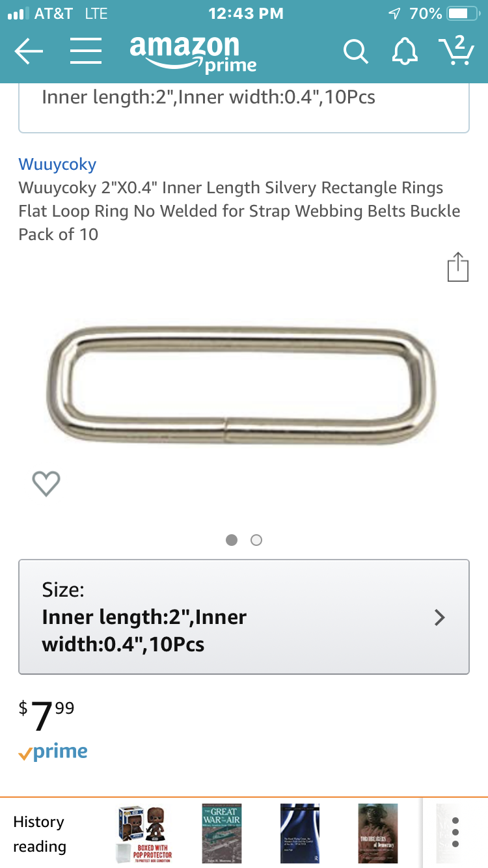Screen dimensions: 488x868
Task: Open the three-dot history options
Action: [x=455, y=832]
